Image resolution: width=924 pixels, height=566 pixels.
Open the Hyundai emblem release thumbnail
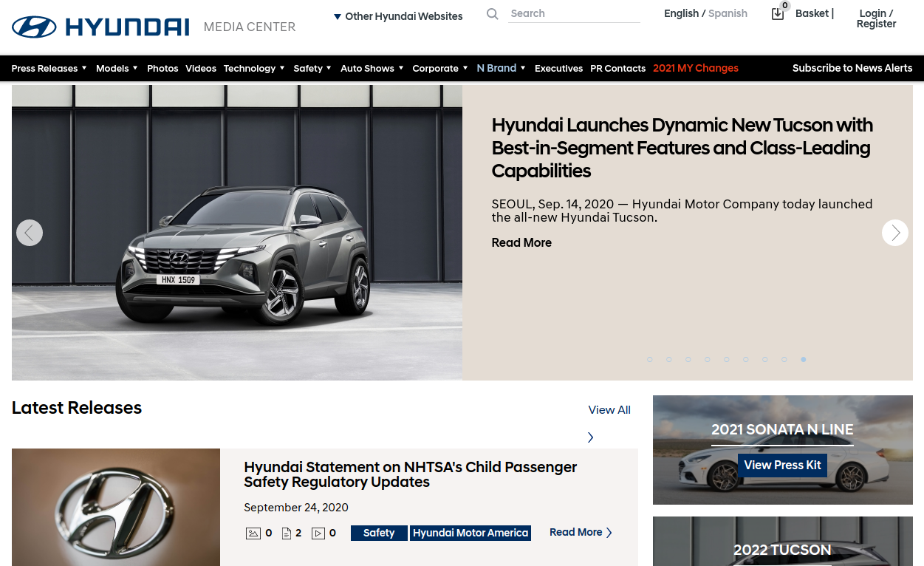pos(116,507)
